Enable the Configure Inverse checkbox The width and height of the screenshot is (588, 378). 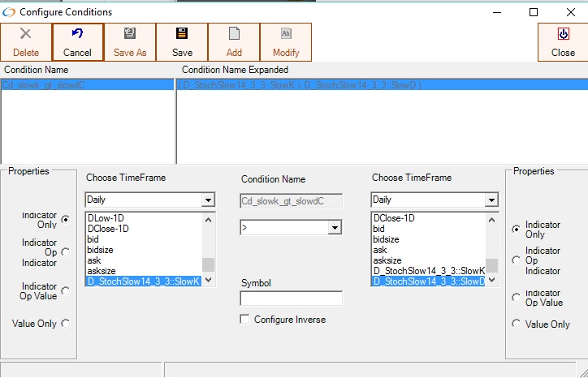tap(244, 320)
